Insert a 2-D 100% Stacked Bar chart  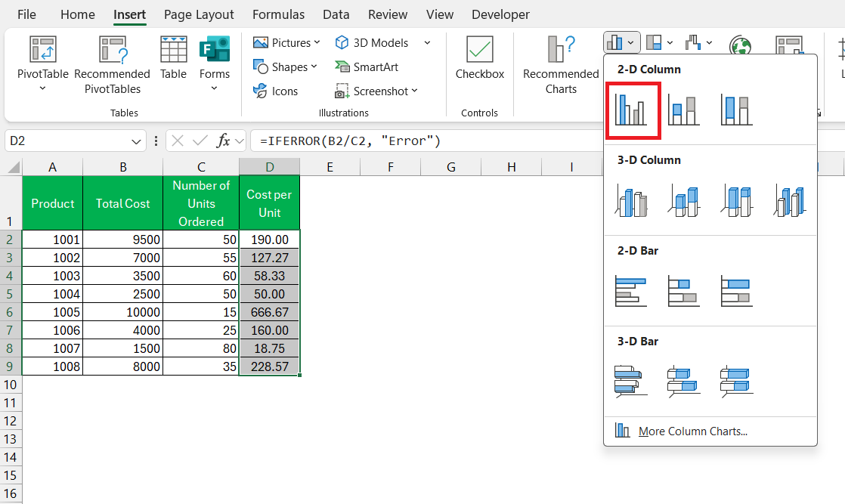point(737,291)
